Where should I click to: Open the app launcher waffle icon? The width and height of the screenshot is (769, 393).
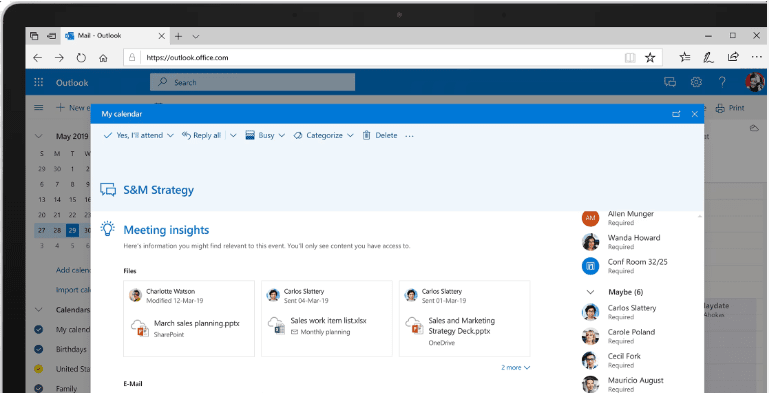click(39, 82)
